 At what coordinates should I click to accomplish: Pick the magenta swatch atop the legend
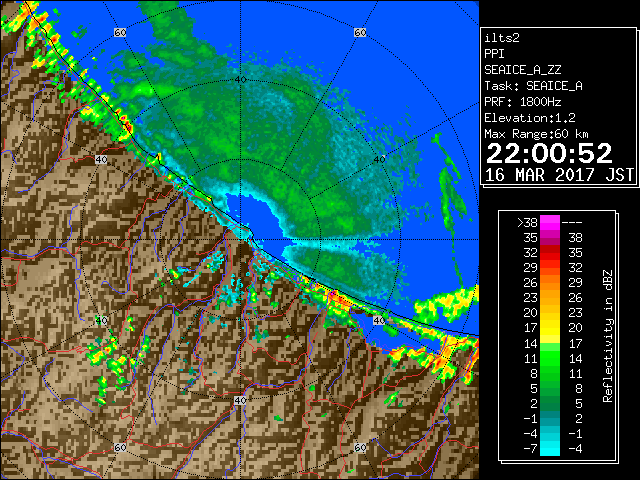(550, 223)
